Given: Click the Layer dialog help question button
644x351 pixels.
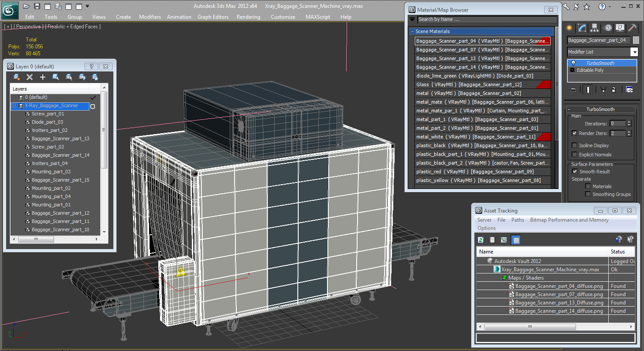Looking at the screenshot, I should [x=91, y=67].
